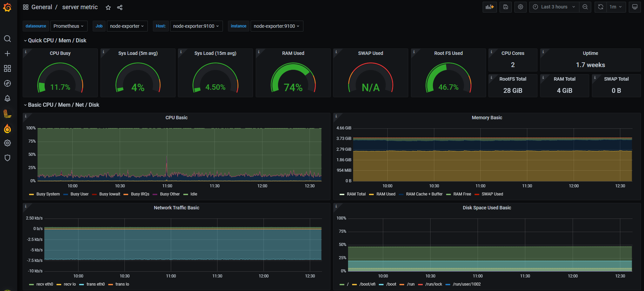The height and width of the screenshot is (291, 644).
Task: Open the Job node-exporter dropdown
Action: click(x=127, y=26)
